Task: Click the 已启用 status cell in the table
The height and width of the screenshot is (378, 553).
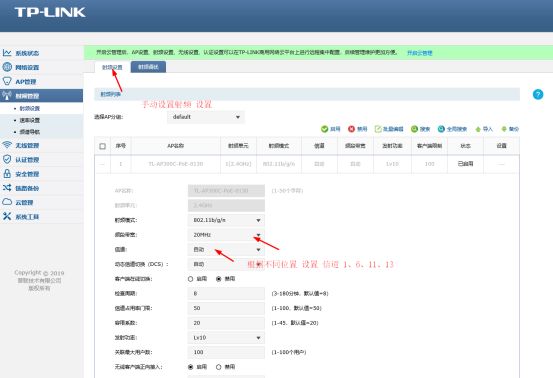Action: click(466, 164)
